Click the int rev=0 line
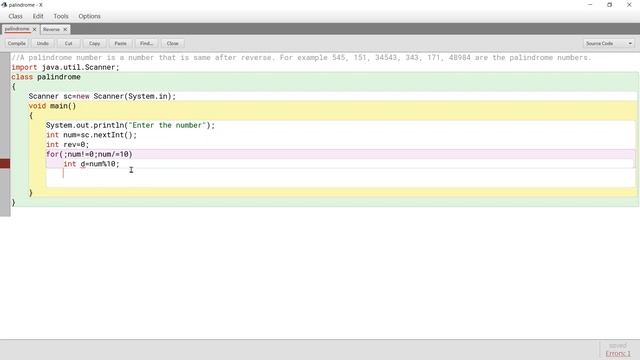This screenshot has width=640, height=360. click(67, 145)
